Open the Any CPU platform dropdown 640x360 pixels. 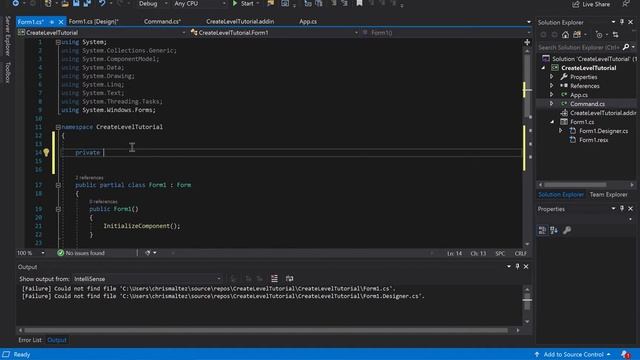(x=200, y=4)
